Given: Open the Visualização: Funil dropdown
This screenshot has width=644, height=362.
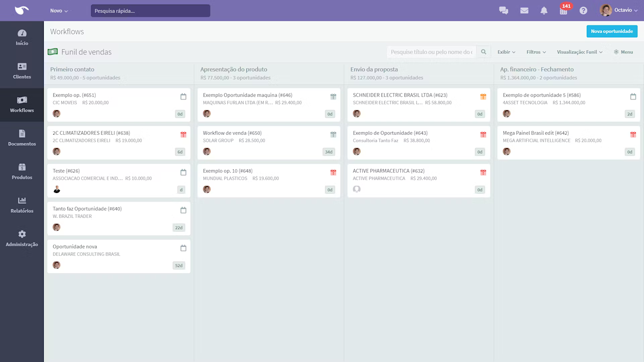Looking at the screenshot, I should (579, 51).
